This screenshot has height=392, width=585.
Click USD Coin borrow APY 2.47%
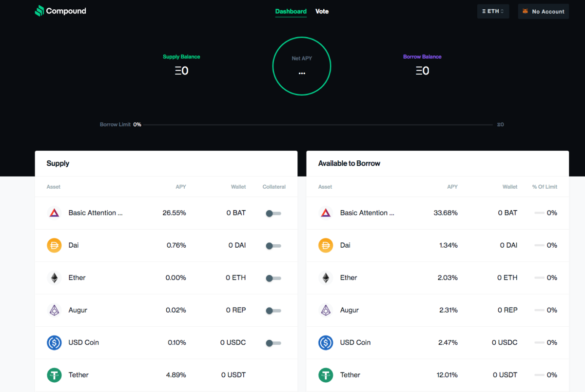[448, 343]
